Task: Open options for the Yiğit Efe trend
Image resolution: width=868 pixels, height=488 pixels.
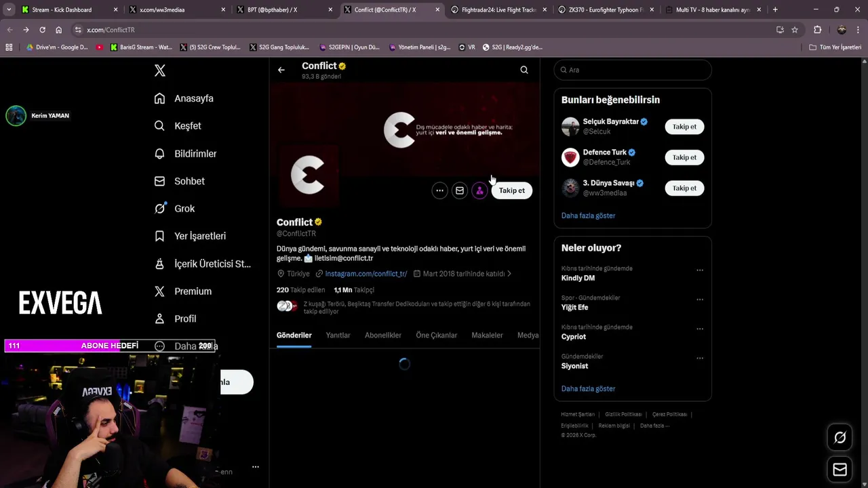Action: 700,300
